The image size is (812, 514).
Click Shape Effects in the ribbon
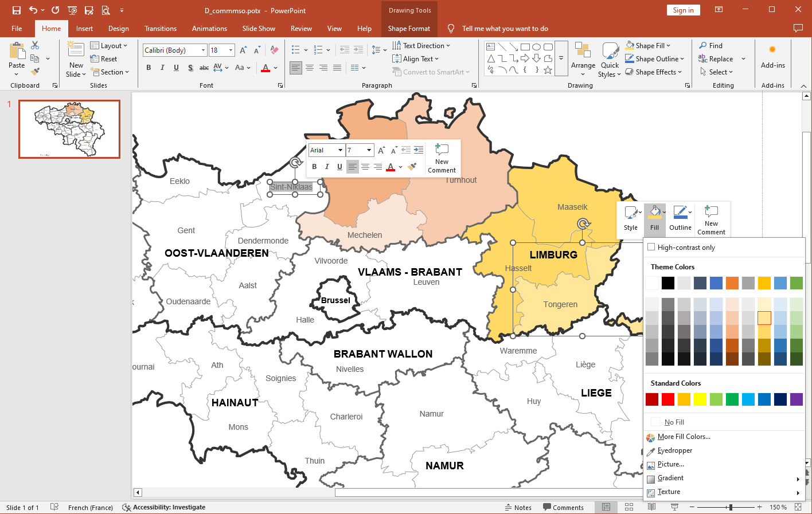[x=651, y=72]
